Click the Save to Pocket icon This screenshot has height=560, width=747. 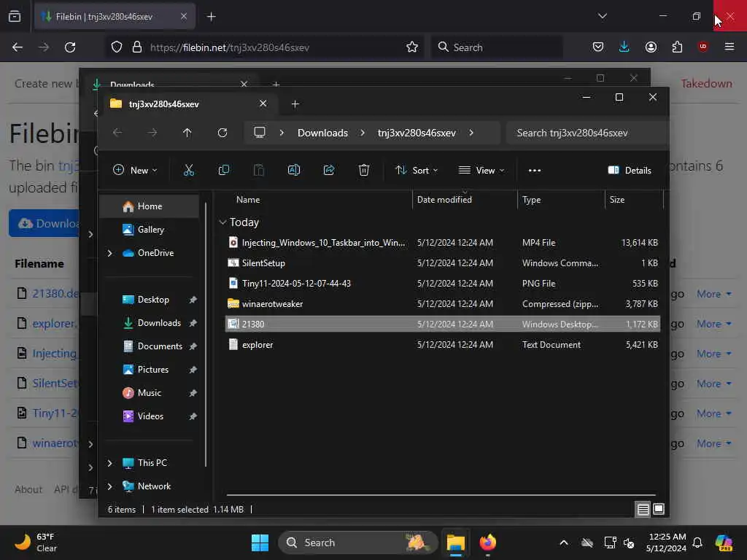click(598, 47)
